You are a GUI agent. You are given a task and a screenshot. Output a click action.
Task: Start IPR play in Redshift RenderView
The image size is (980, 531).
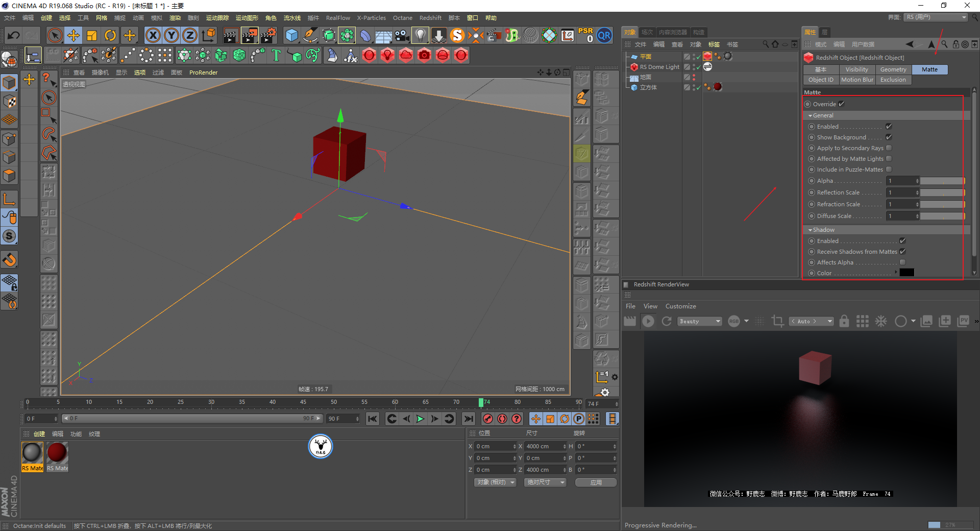coord(648,321)
